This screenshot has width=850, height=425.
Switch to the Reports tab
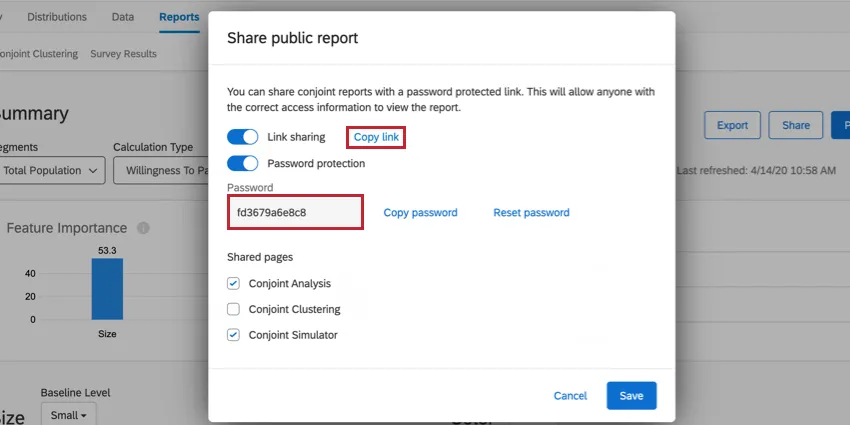(x=179, y=17)
